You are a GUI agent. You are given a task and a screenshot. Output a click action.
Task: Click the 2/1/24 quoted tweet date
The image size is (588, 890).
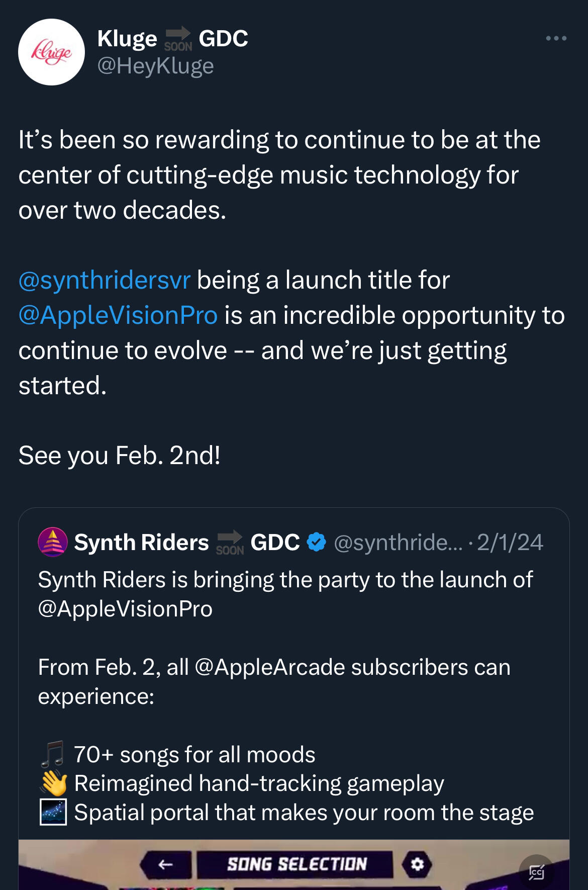(x=510, y=543)
